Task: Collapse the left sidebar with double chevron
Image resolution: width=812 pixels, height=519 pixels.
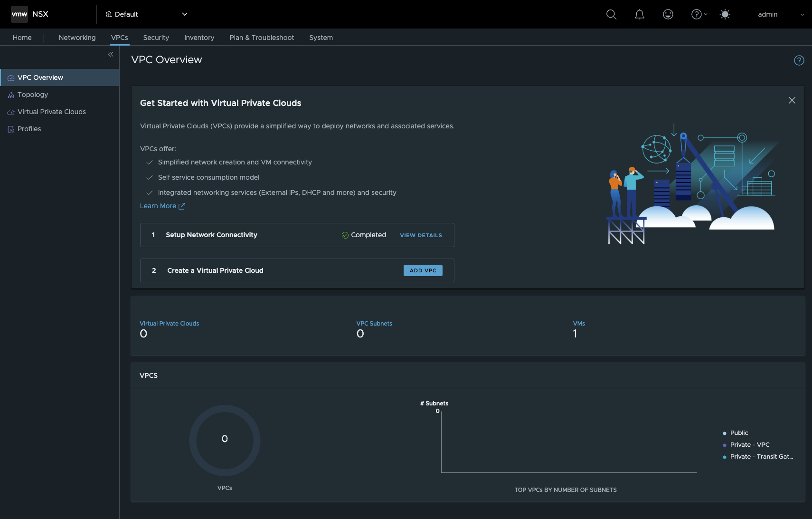Action: click(111, 54)
